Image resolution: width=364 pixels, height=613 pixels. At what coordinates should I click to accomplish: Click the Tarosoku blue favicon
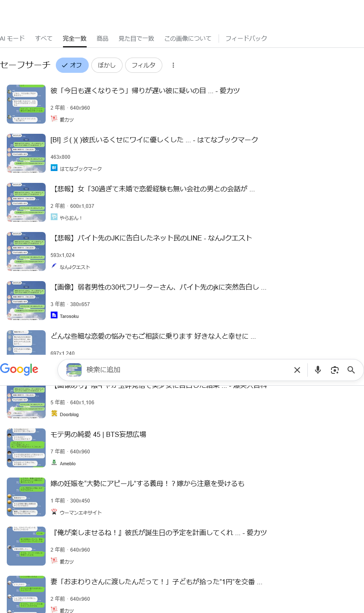click(x=54, y=315)
